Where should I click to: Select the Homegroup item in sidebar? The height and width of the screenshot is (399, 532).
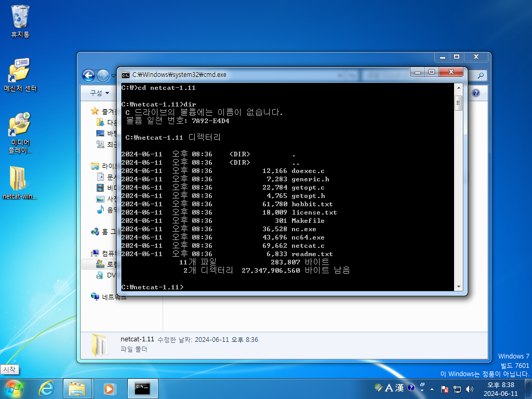coord(103,231)
